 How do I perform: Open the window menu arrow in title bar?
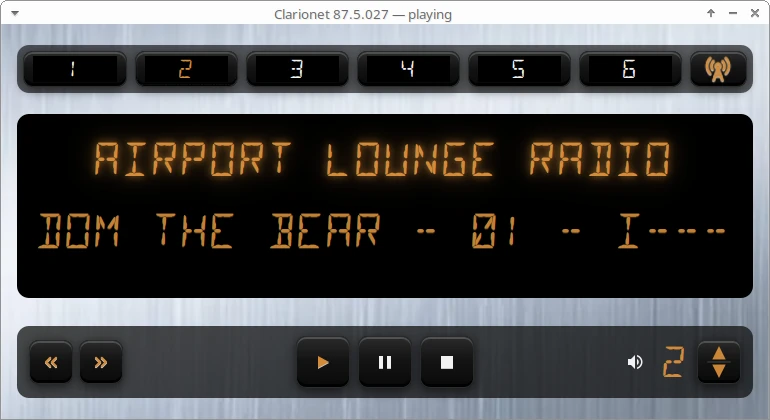point(15,13)
